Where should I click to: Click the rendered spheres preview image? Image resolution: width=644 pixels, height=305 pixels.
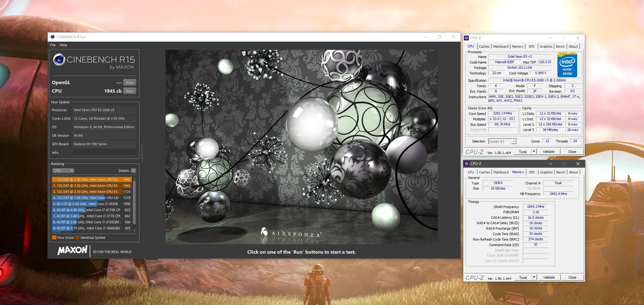click(x=301, y=147)
